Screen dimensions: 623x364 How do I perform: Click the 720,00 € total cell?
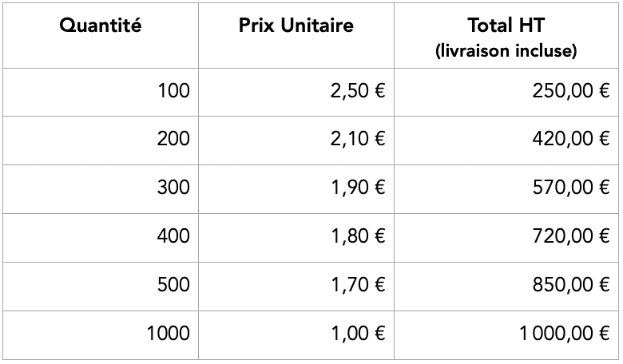click(570, 236)
